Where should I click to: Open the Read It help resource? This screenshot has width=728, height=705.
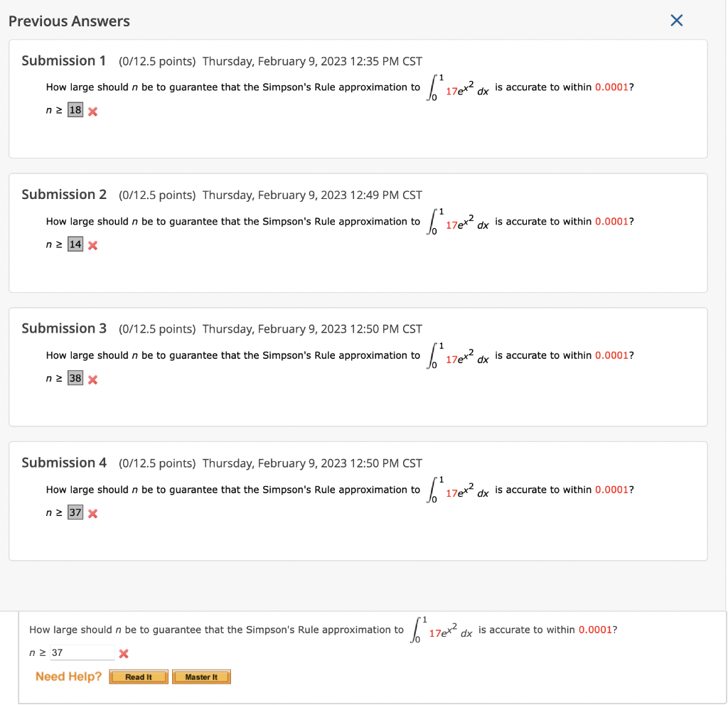click(138, 677)
